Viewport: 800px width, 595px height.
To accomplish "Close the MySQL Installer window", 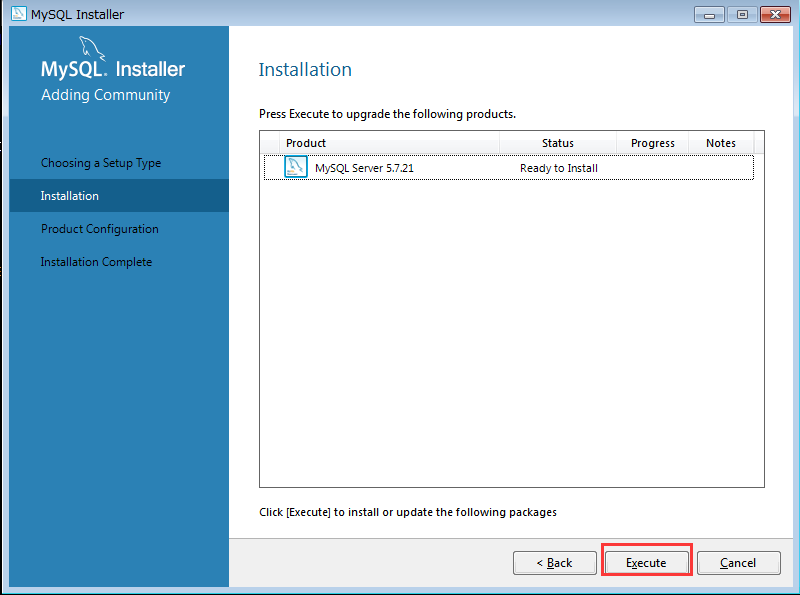I will click(776, 15).
